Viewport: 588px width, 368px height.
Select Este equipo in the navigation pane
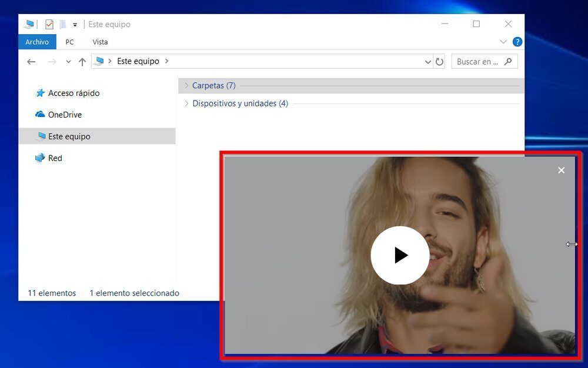(97, 136)
